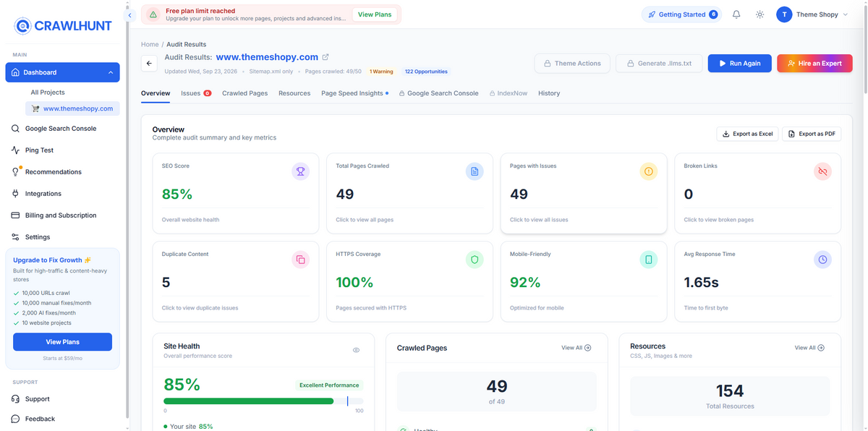Image resolution: width=868 pixels, height=431 pixels.
Task: Collapse the Dashboard menu chevron
Action: coord(111,72)
